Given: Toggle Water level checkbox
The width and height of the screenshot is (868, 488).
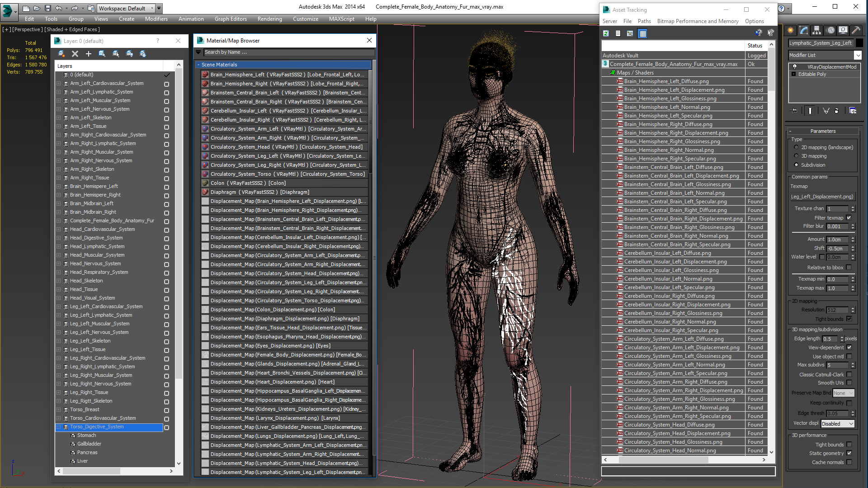Looking at the screenshot, I should coord(822,257).
